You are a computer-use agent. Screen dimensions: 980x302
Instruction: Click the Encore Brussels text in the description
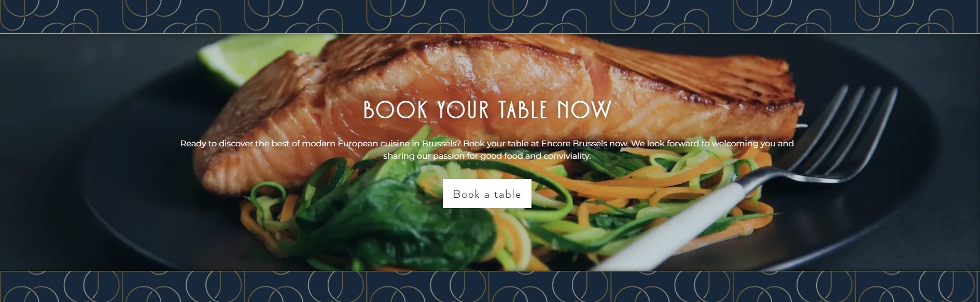point(575,143)
